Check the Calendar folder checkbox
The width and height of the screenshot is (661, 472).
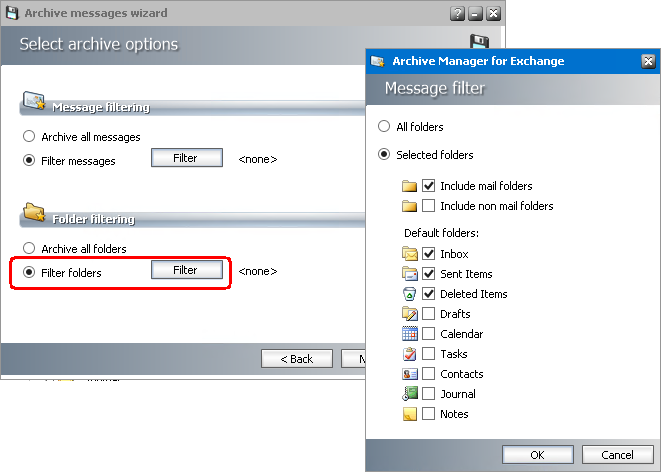click(x=428, y=333)
